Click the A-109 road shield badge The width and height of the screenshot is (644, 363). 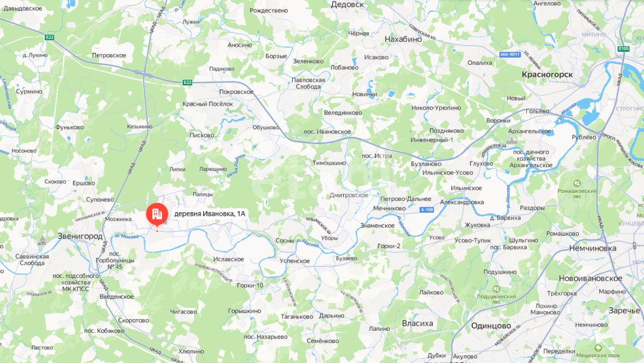(427, 209)
